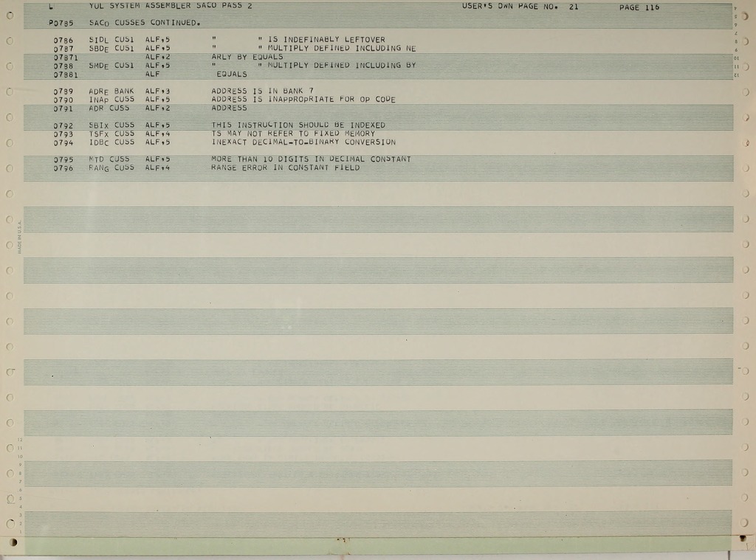
Task: Click the SIDL label
Action: (98, 40)
